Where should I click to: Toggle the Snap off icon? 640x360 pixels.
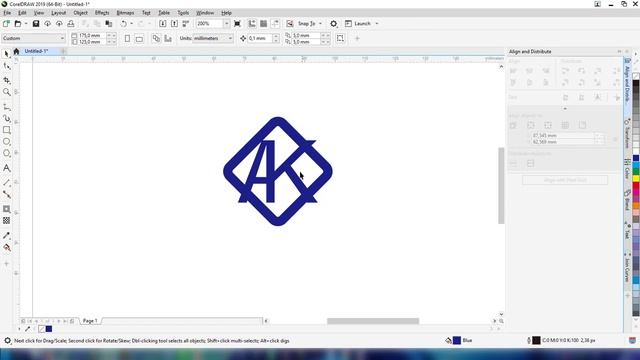pyautogui.click(x=289, y=24)
